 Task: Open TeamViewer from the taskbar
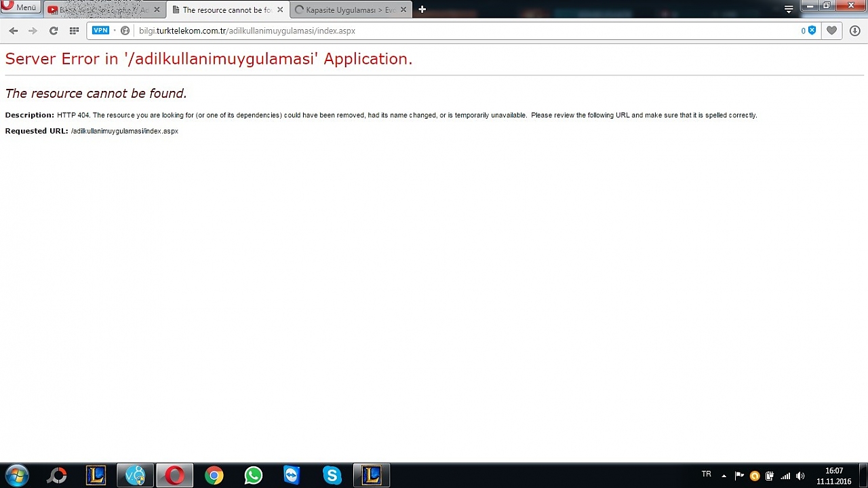(x=292, y=476)
